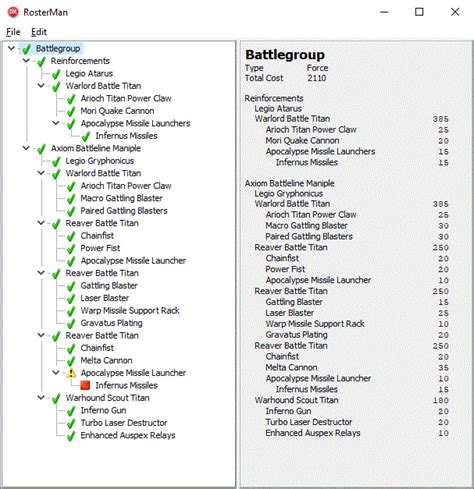474x489 pixels.
Task: Click the Battlegroup heading in summary panel
Action: [285, 55]
